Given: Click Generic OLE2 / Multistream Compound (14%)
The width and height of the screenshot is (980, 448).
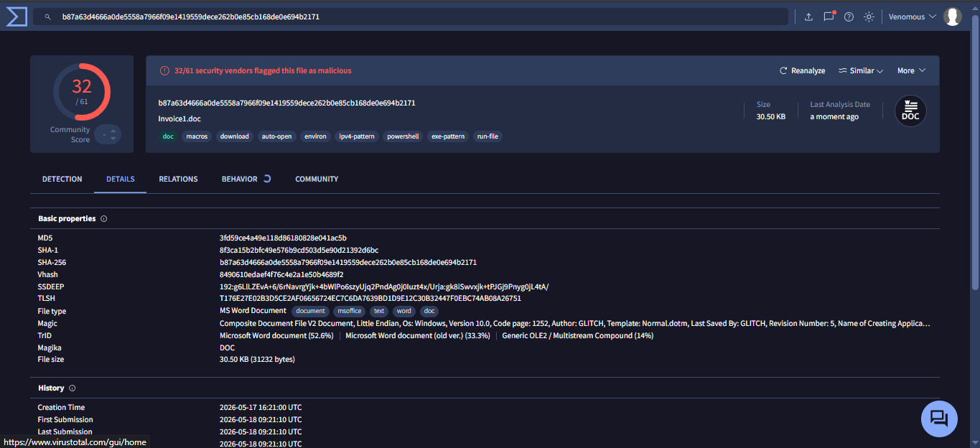Looking at the screenshot, I should [x=578, y=335].
